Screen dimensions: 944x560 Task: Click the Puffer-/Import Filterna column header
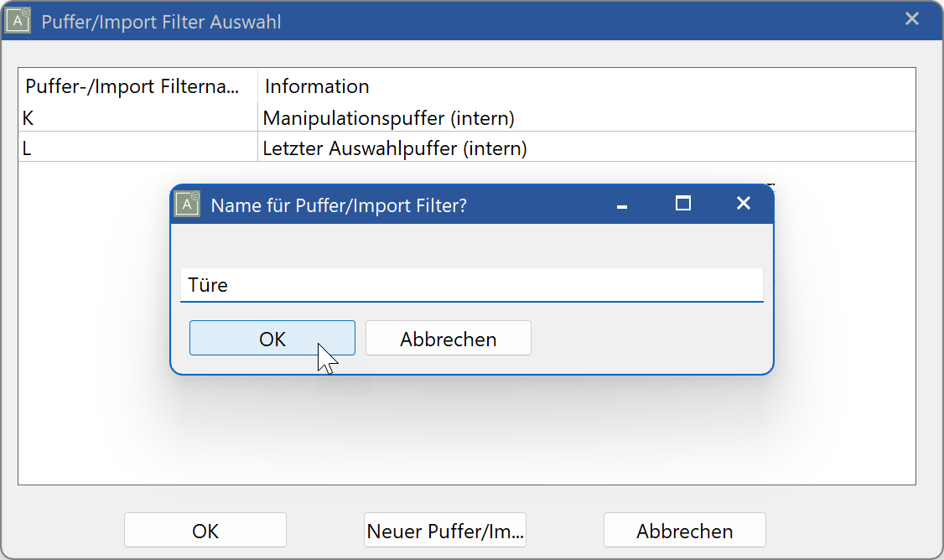click(x=134, y=86)
